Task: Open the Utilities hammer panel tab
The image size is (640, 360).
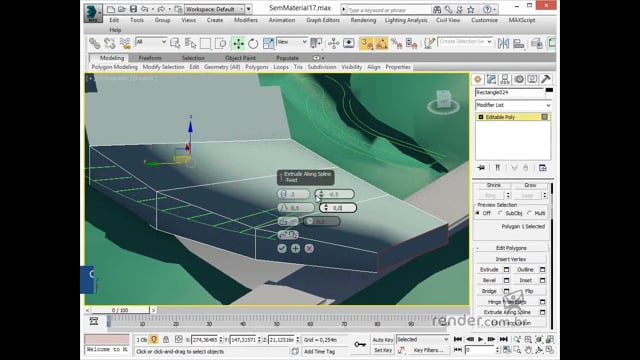Action: pyautogui.click(x=546, y=79)
